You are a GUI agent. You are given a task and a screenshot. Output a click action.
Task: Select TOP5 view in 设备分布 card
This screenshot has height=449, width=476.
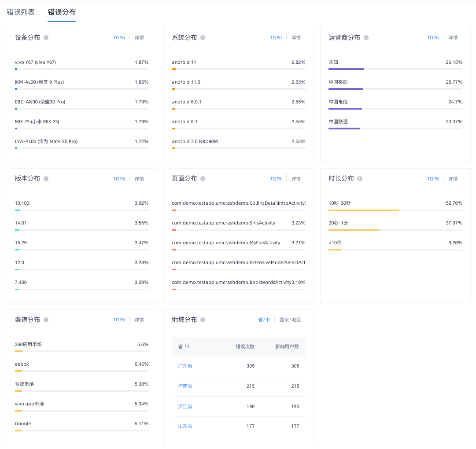point(119,37)
